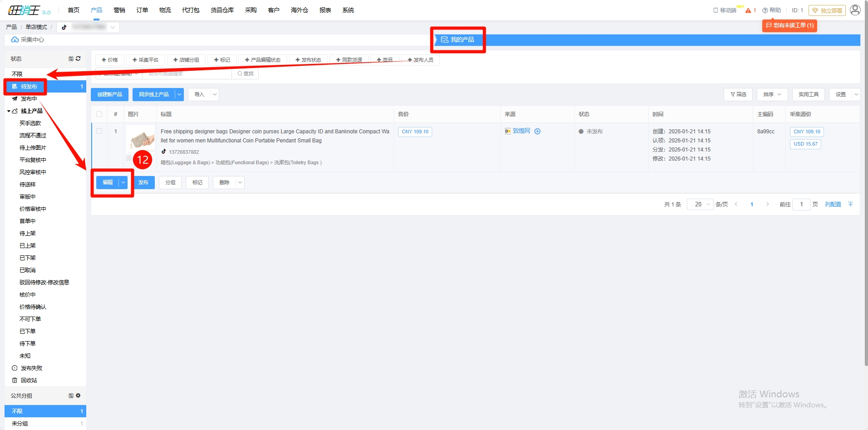Click the coin purse product thumbnail

pos(141,138)
